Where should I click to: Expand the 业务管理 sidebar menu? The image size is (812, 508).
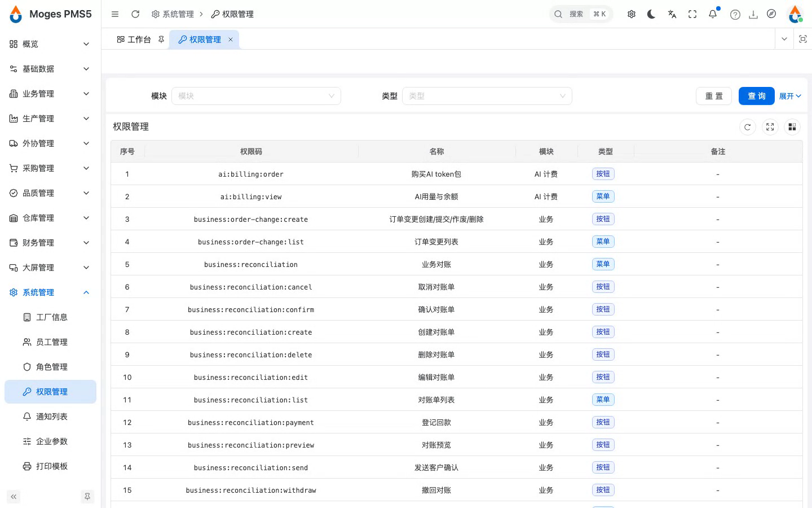pos(50,94)
